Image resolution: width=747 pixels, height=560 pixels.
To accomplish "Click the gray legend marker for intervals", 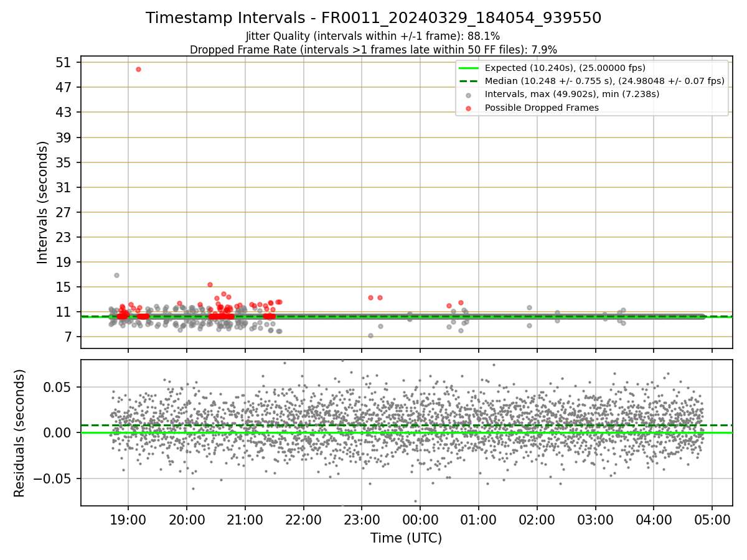I will 468,95.
